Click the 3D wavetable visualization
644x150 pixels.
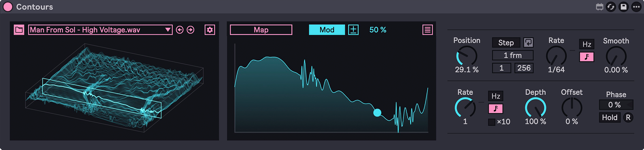[114, 88]
